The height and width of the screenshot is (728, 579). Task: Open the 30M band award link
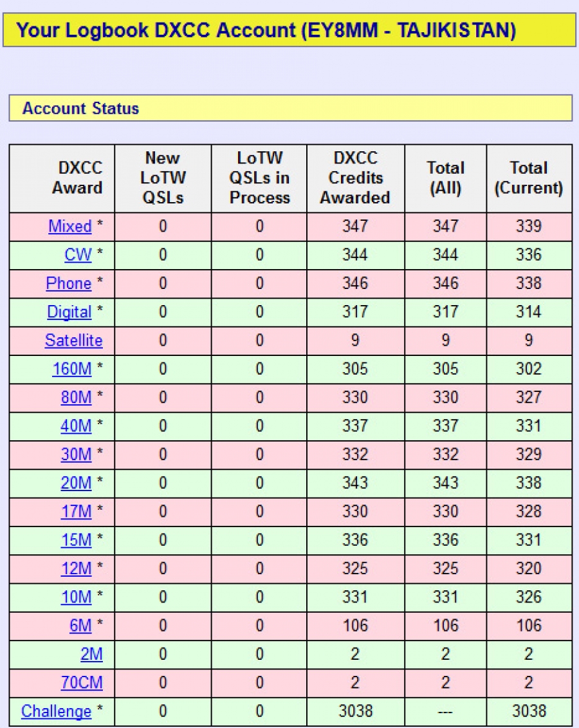point(76,454)
